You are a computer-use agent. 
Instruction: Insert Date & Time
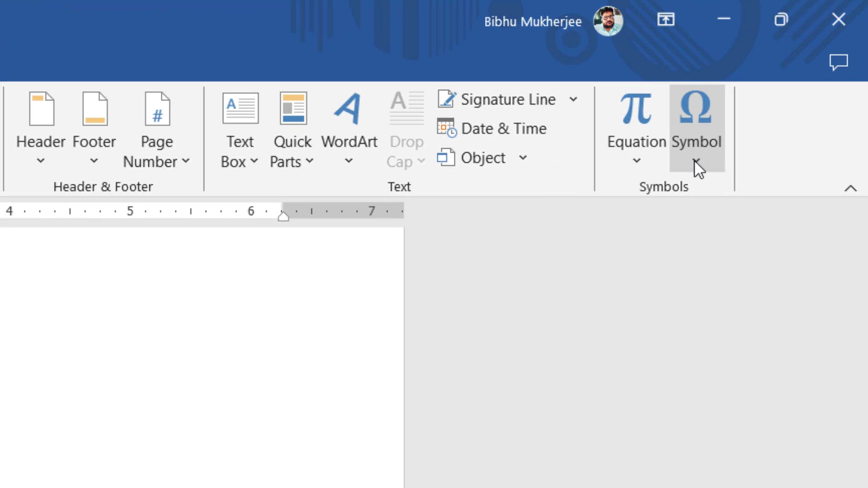(x=492, y=129)
